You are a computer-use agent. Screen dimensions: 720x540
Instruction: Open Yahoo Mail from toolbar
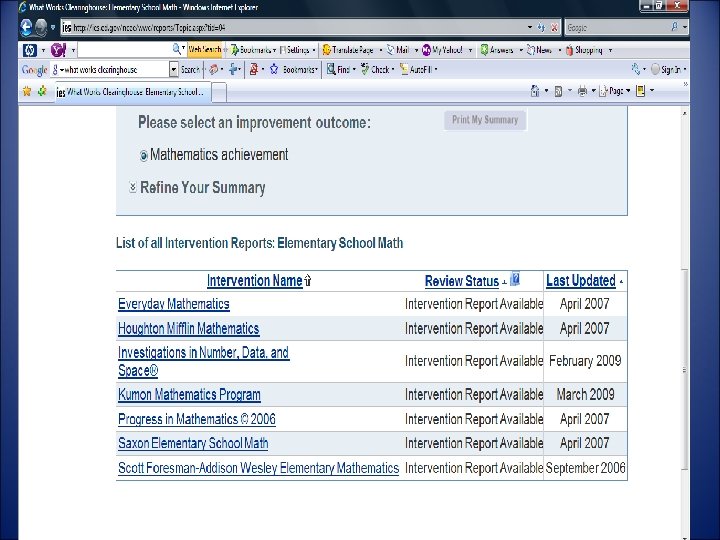pos(398,50)
